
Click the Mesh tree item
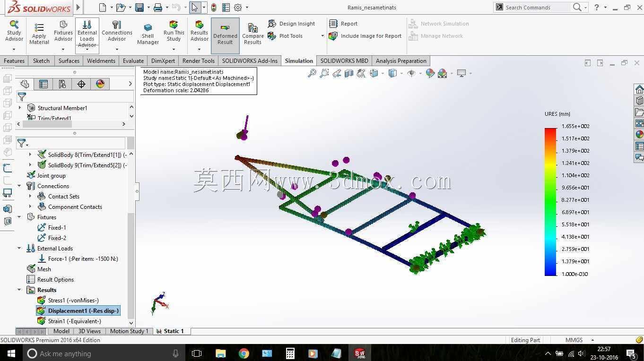coord(39,269)
